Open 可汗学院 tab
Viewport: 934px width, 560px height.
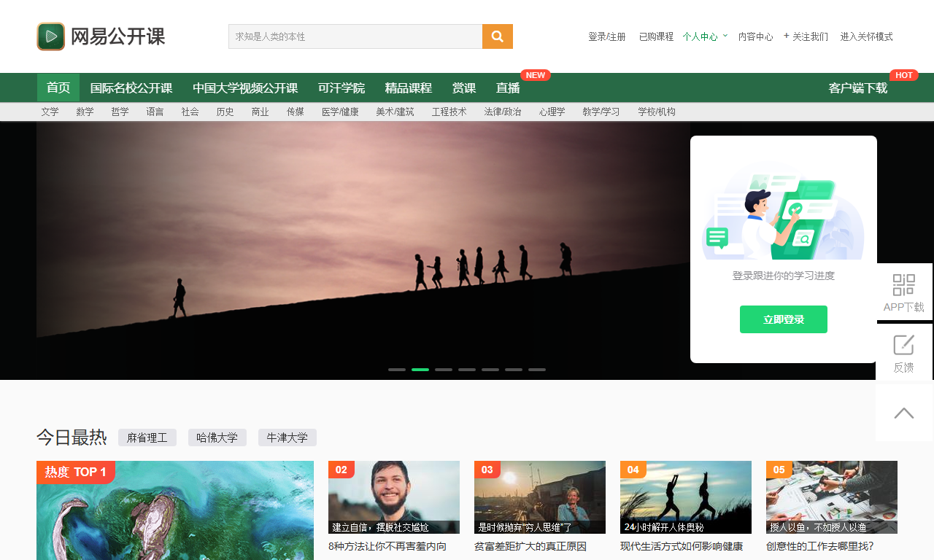(341, 87)
